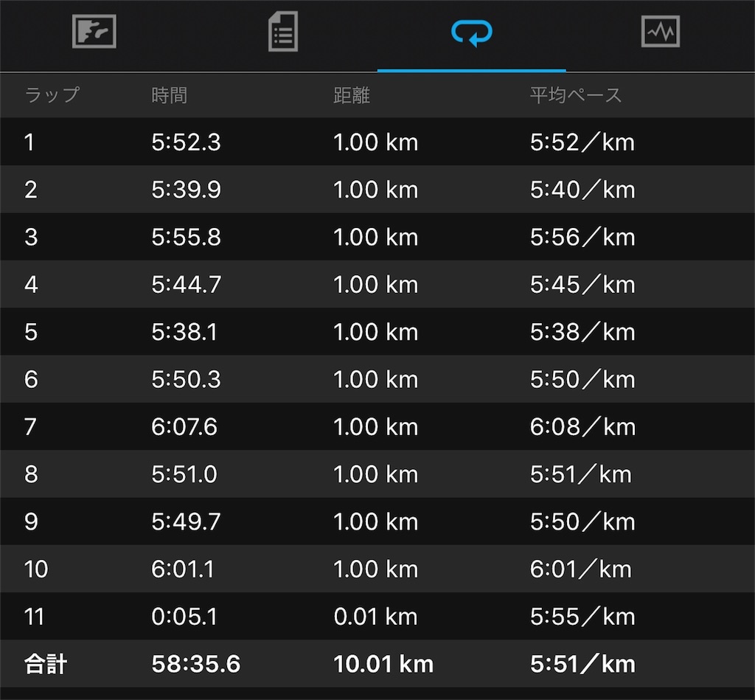Viewport: 755px width, 700px height.
Task: Select lap 4 row with 5:44.7
Action: tap(377, 284)
